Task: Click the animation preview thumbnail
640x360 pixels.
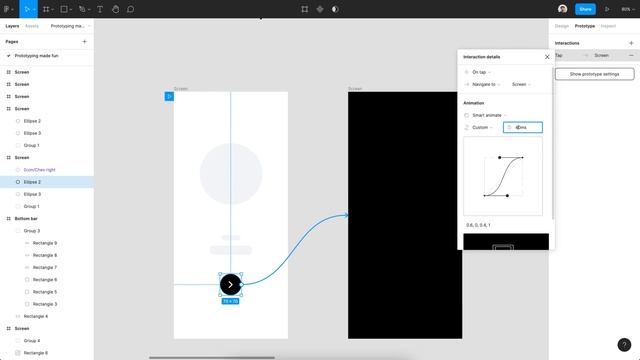Action: (x=506, y=242)
